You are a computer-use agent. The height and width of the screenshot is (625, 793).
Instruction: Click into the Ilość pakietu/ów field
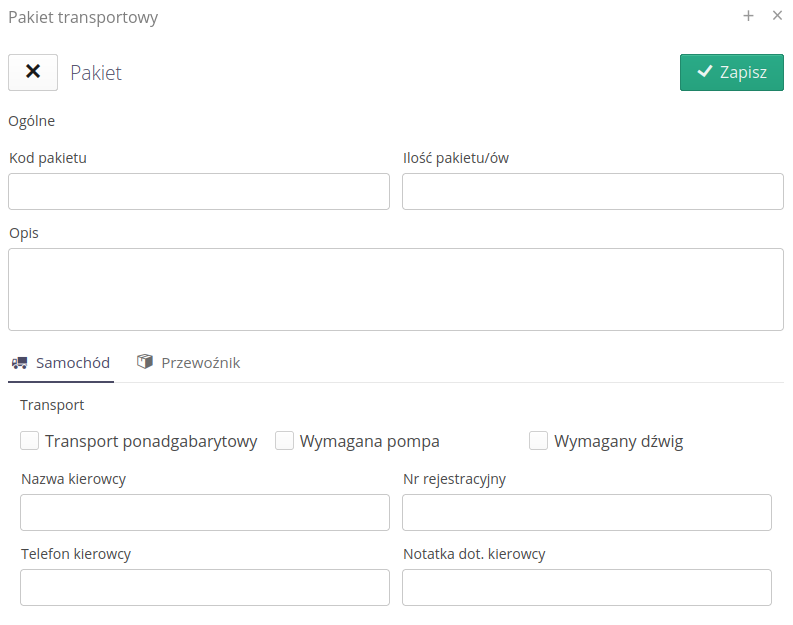pos(592,192)
